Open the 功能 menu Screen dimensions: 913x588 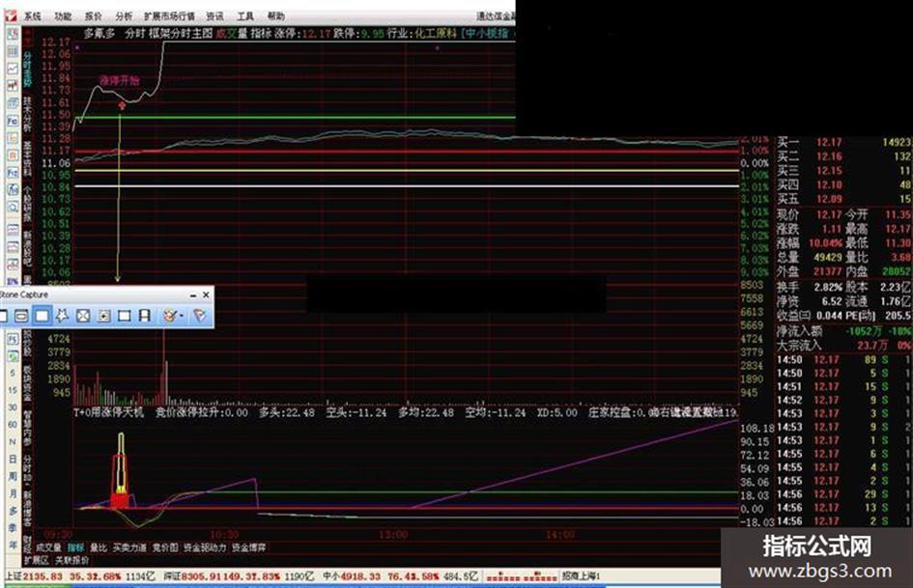[x=63, y=16]
